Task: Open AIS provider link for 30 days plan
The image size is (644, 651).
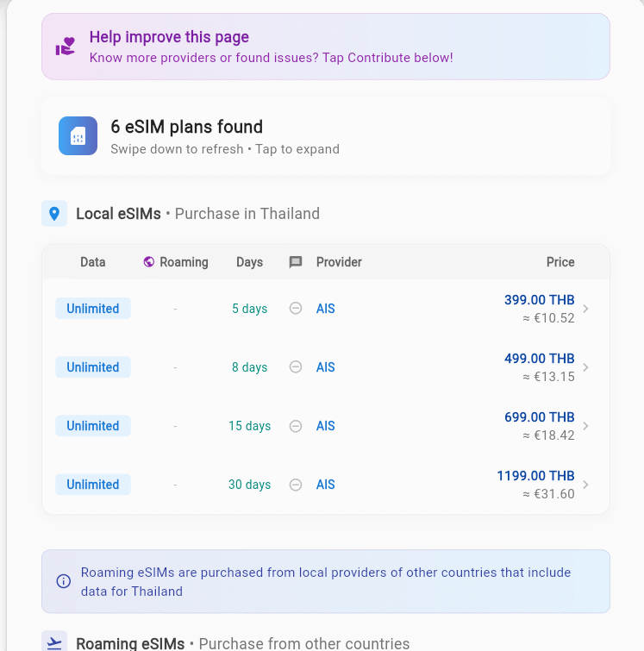Action: (326, 485)
